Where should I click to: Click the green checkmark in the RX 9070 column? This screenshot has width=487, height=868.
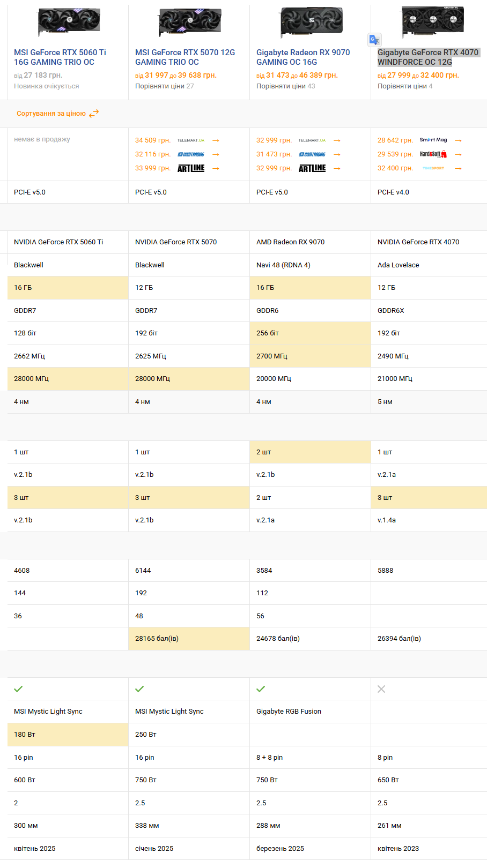(261, 689)
